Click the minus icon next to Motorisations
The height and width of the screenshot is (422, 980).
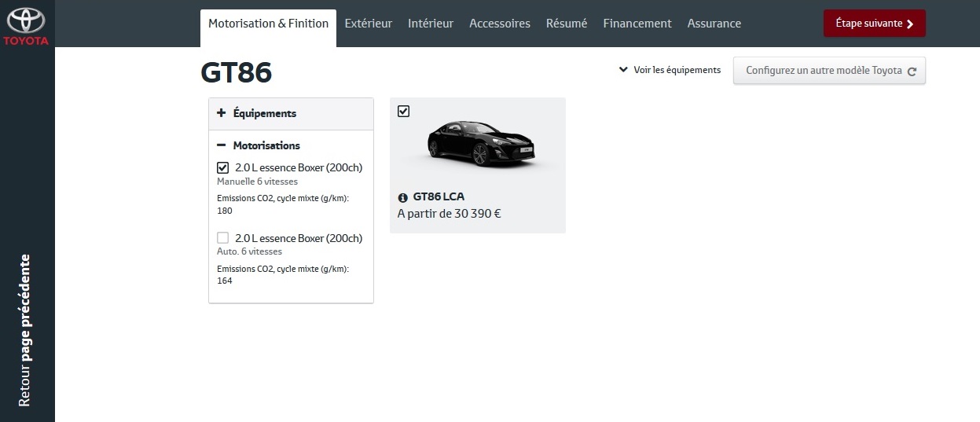click(x=222, y=145)
